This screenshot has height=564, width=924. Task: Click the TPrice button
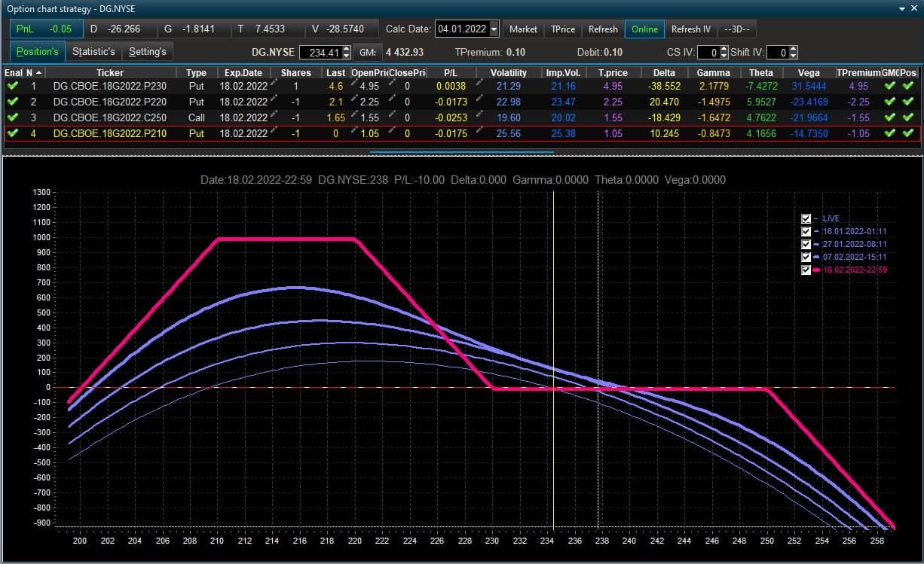point(563,29)
